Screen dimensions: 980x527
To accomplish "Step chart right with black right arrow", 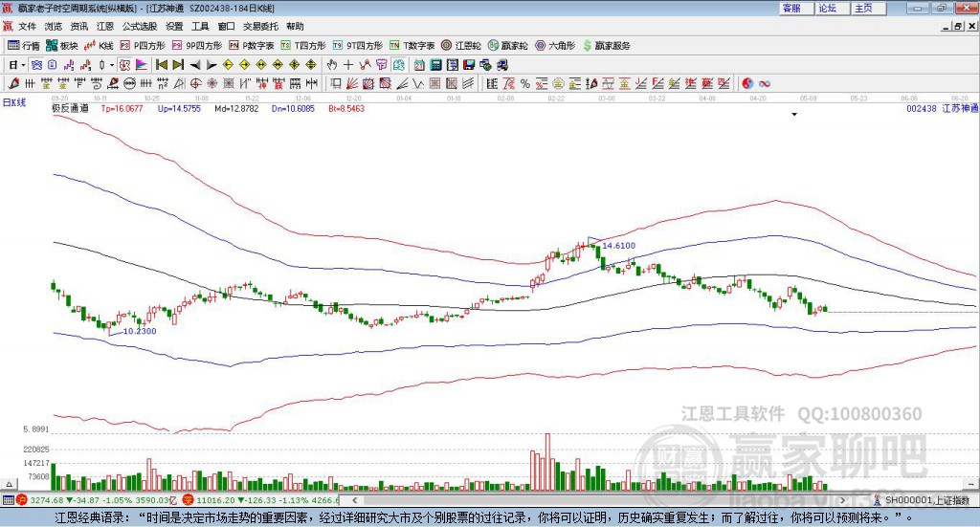I will click(212, 65).
